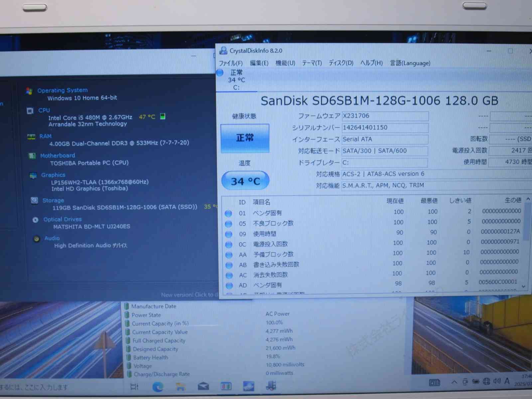Screen dimensions: 532x399
Task: Click the status circle of attribute 0C
Action: (229, 245)
